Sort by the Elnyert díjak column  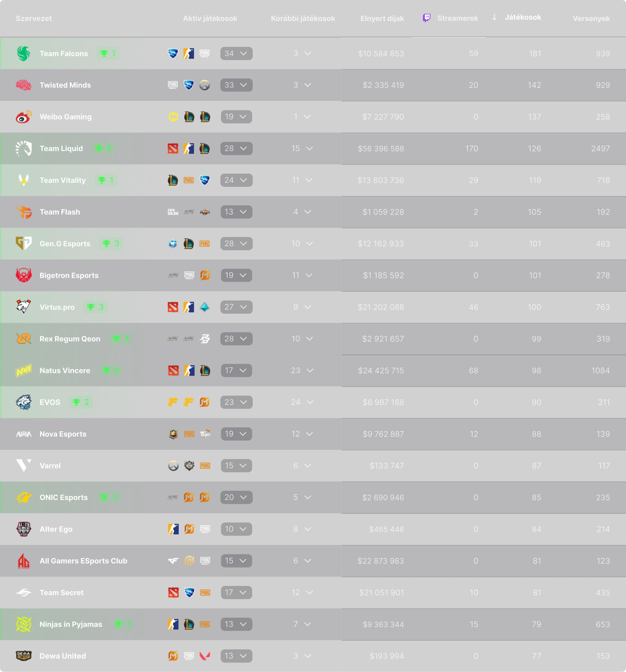(x=382, y=19)
